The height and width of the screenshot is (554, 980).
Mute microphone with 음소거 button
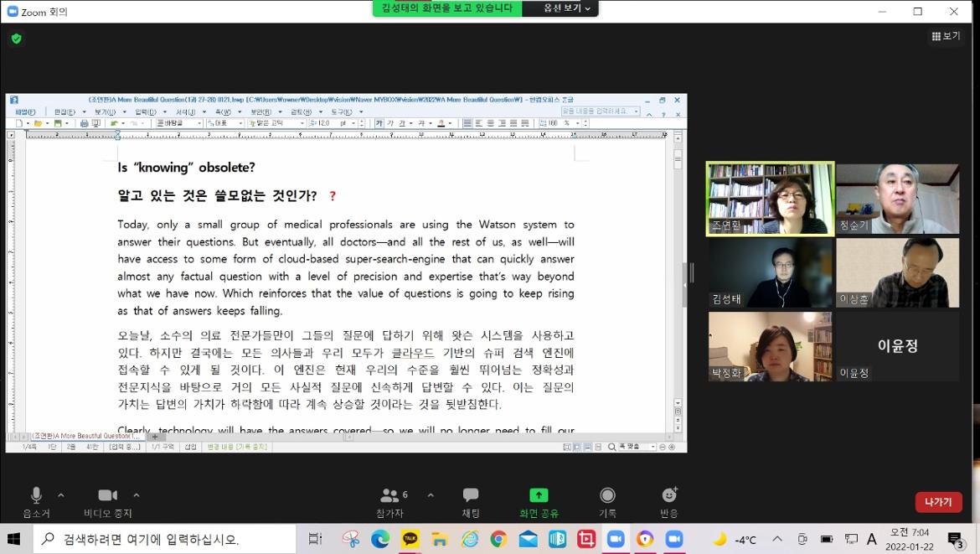[x=36, y=495]
